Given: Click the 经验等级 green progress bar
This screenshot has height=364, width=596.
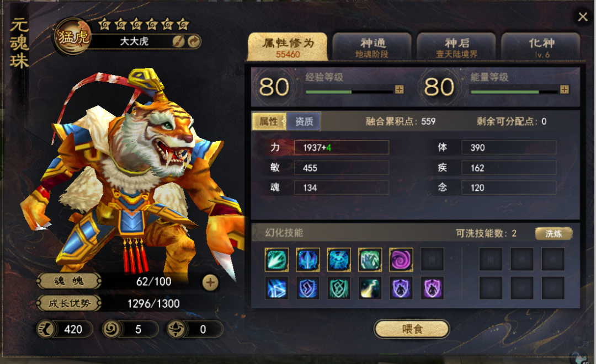Looking at the screenshot, I should pos(349,92).
